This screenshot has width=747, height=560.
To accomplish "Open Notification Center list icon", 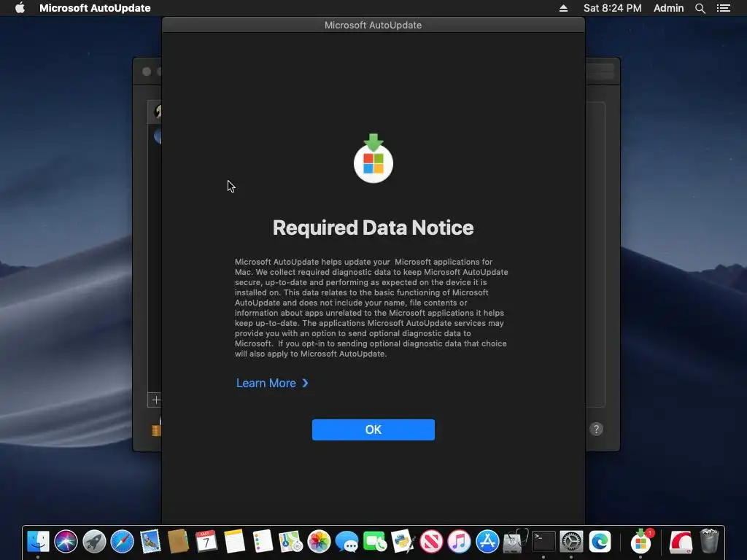I will pos(723,8).
